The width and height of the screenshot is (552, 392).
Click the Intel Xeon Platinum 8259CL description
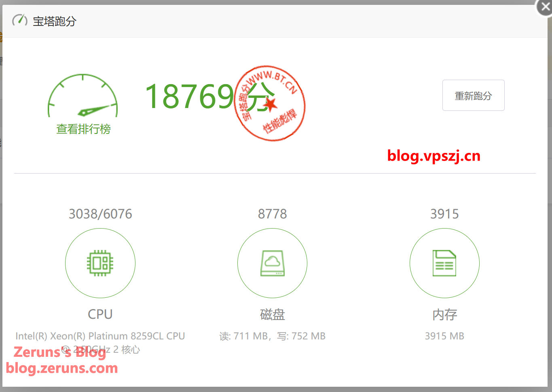pyautogui.click(x=100, y=343)
